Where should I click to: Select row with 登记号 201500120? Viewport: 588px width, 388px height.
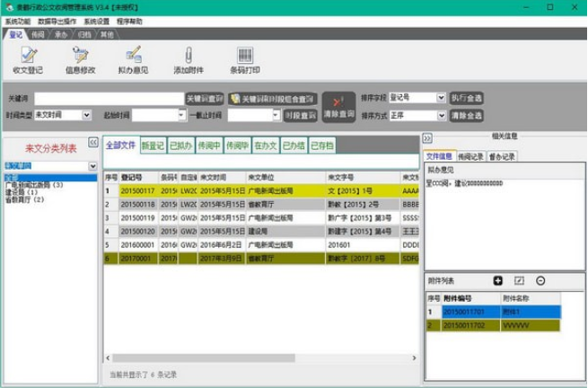pyautogui.click(x=261, y=231)
